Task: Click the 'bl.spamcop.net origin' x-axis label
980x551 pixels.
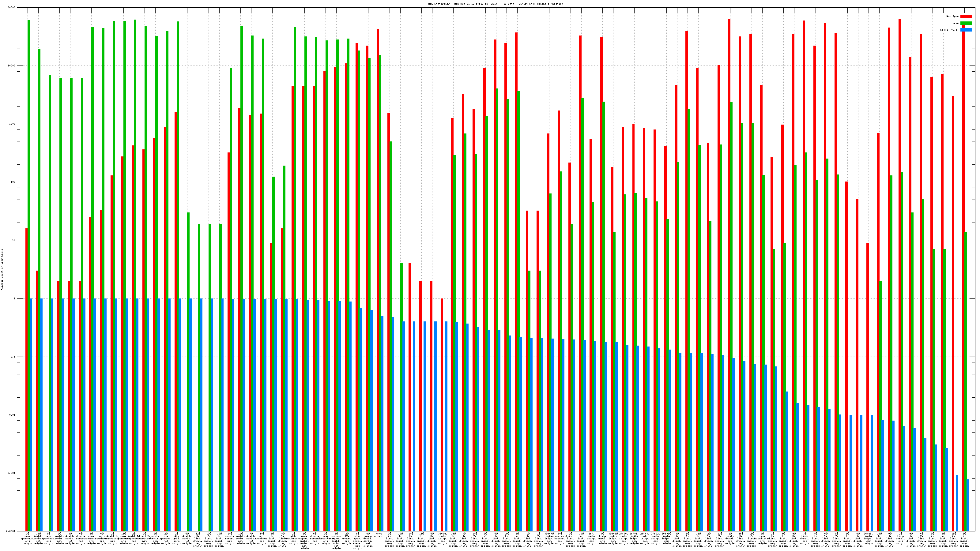Action: [x=166, y=538]
